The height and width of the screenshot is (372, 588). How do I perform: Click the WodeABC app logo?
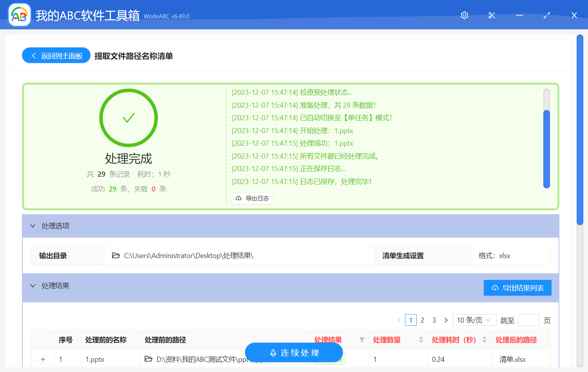point(20,15)
